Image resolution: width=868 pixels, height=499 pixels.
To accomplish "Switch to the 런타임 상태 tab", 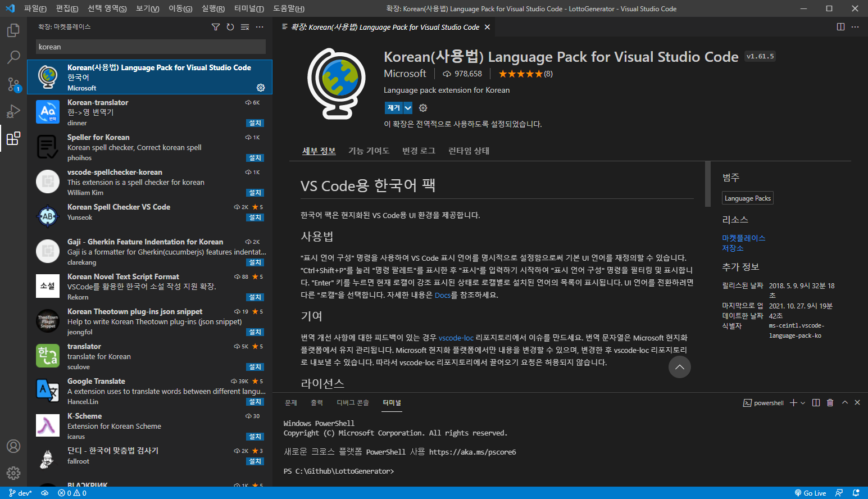I will click(469, 151).
